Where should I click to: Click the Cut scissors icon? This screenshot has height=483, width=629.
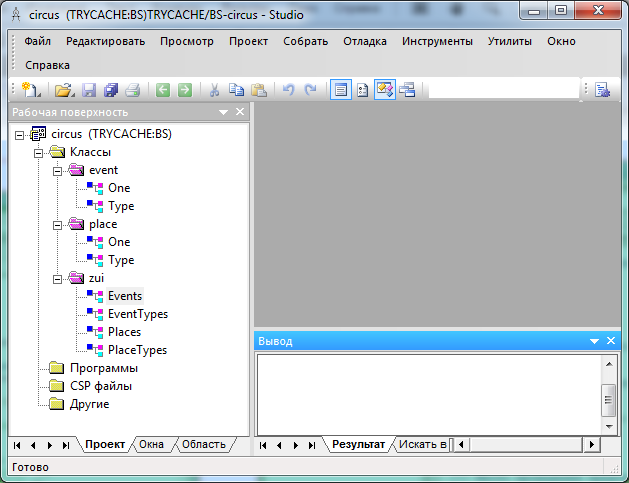point(215,89)
